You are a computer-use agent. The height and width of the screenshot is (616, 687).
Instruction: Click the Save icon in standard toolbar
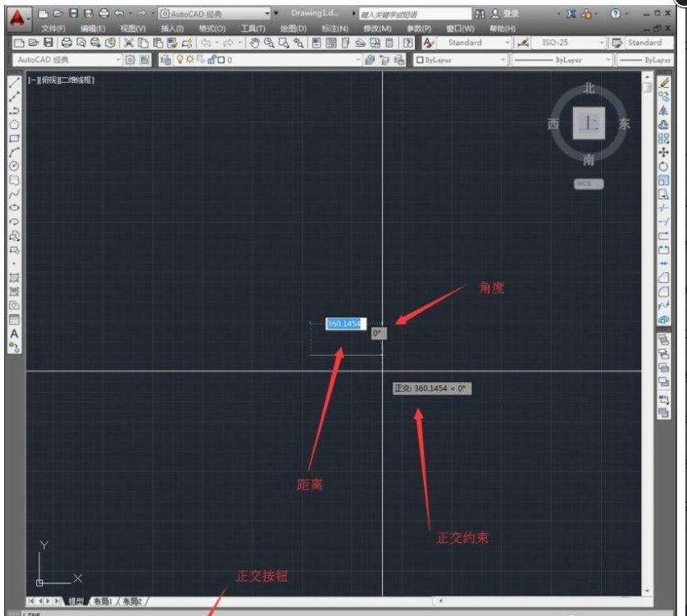(x=48, y=43)
